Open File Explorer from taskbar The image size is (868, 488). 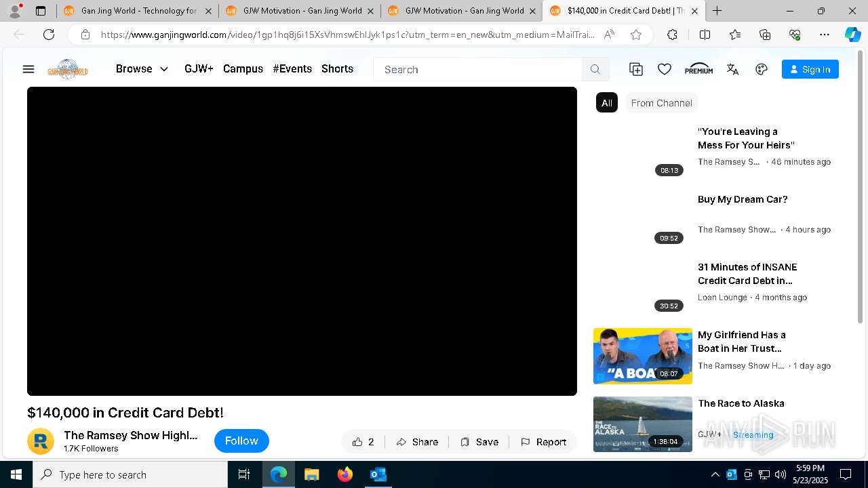tap(312, 474)
